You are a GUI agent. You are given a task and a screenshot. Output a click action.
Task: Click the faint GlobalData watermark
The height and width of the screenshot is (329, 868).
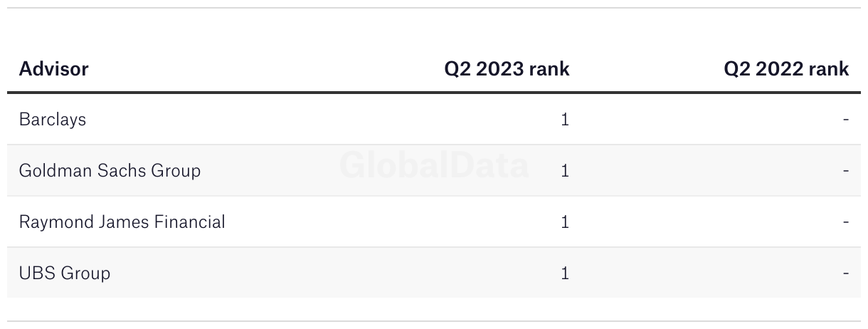click(434, 164)
